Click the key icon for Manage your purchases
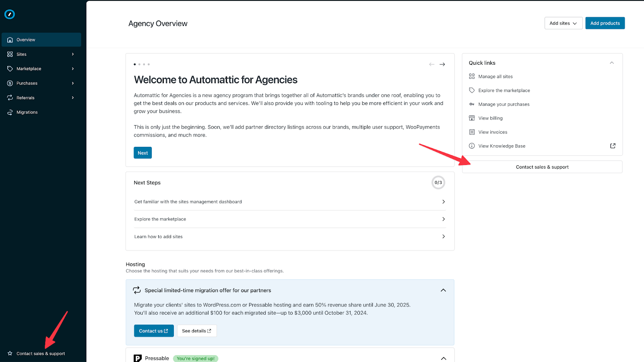The height and width of the screenshot is (362, 644). pyautogui.click(x=472, y=104)
